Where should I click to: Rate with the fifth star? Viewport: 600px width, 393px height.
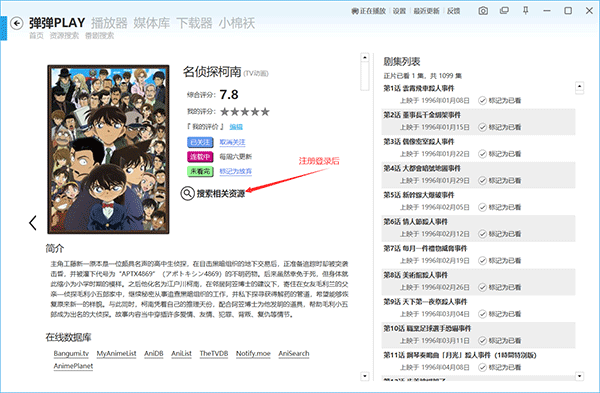click(265, 112)
